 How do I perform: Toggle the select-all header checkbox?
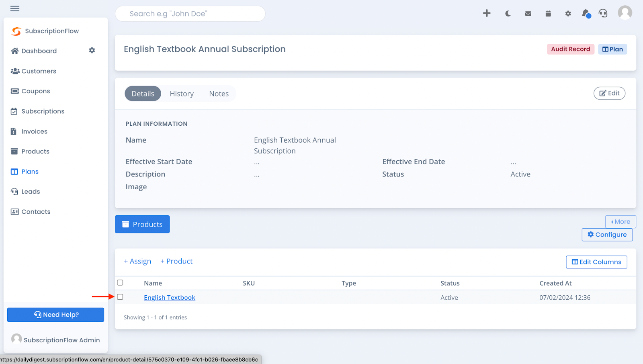(x=120, y=282)
